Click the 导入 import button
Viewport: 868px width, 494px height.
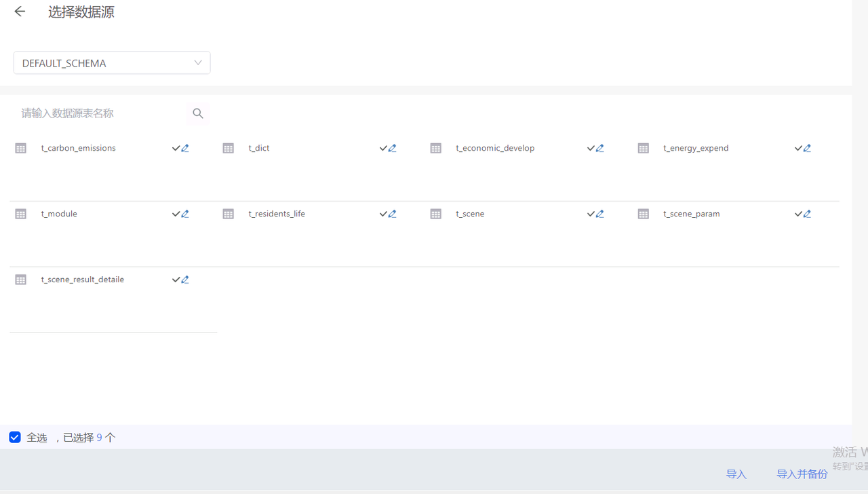coord(736,474)
